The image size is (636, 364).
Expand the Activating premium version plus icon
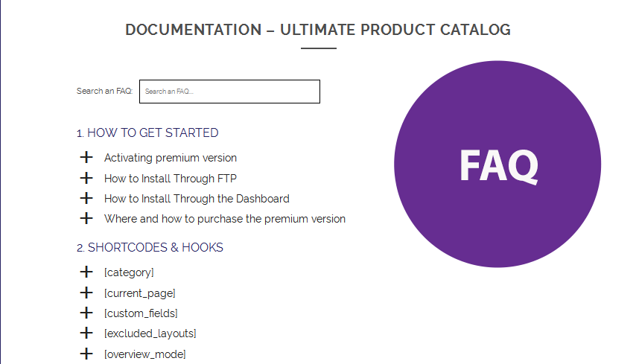(86, 157)
